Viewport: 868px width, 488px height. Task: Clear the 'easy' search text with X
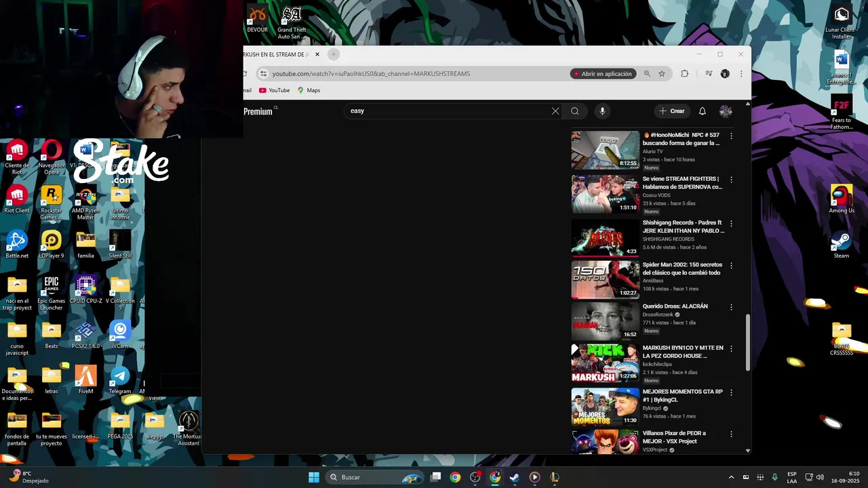click(555, 111)
